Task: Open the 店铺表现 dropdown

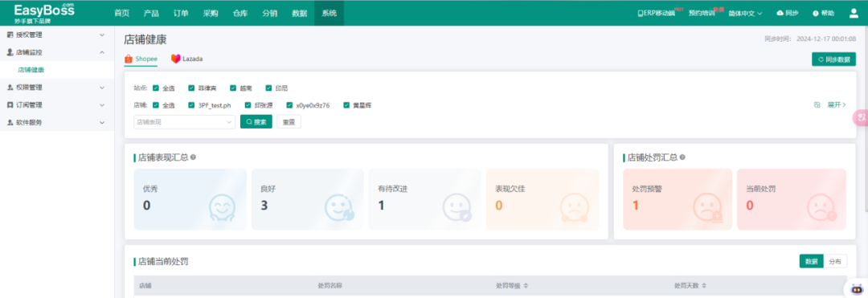Action: point(184,121)
